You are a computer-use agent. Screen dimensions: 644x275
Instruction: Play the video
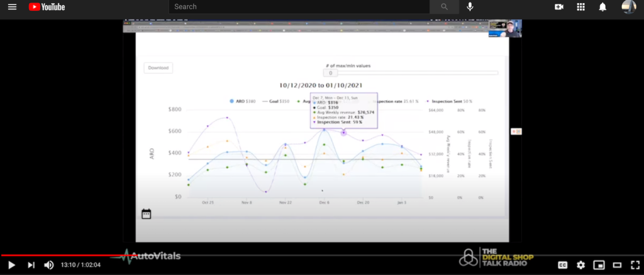(x=11, y=265)
